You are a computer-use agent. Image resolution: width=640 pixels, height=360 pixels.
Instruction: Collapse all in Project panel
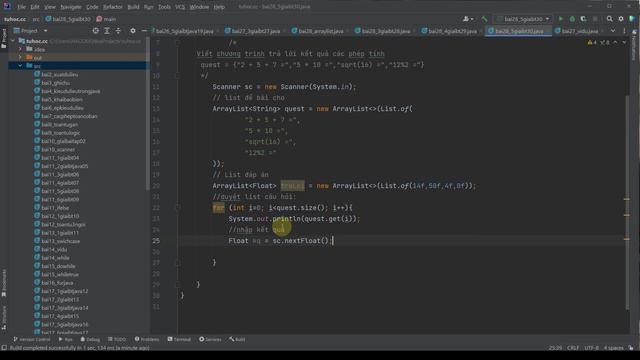118,31
